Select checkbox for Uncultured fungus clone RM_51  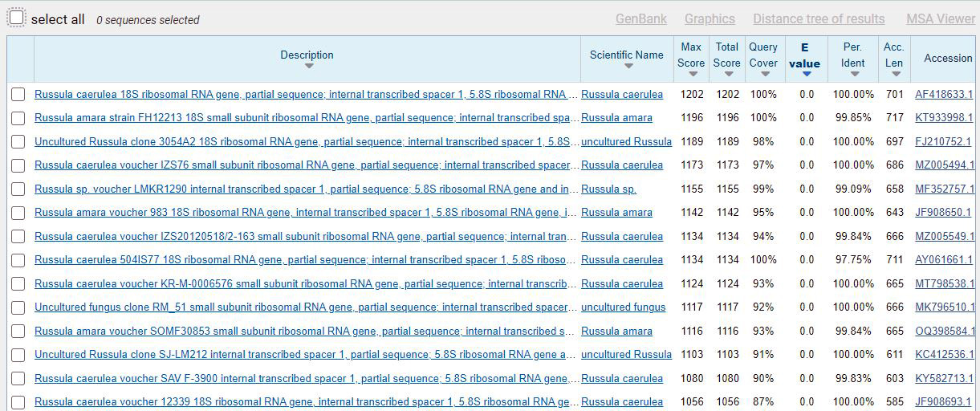(x=18, y=307)
